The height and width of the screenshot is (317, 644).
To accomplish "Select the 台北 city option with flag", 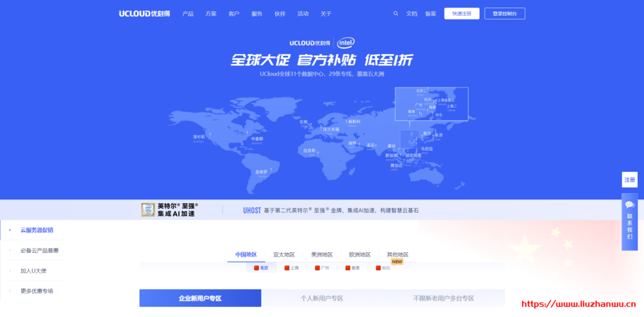I will tap(383, 268).
